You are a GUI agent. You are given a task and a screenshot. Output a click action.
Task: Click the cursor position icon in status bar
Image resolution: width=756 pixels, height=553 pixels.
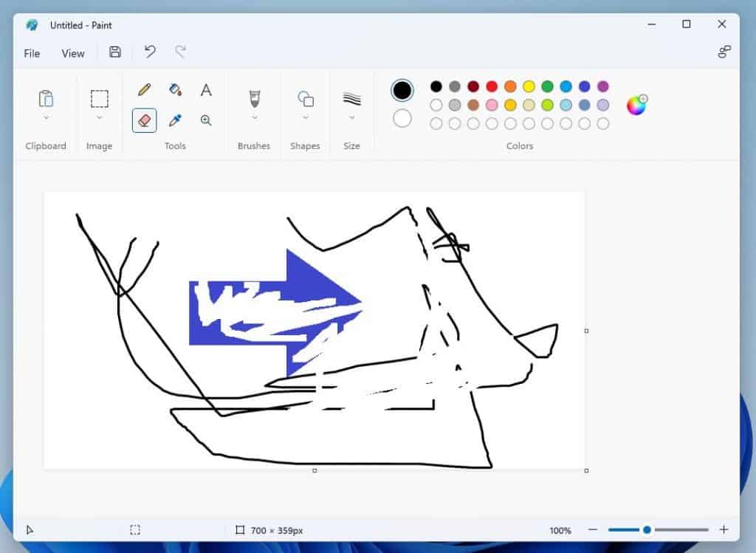click(30, 530)
